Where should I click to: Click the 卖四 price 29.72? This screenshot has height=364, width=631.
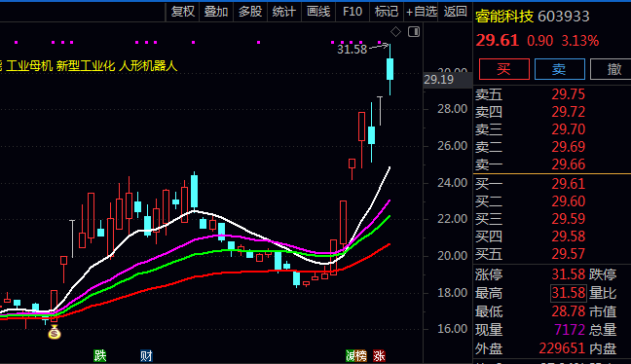(x=569, y=112)
